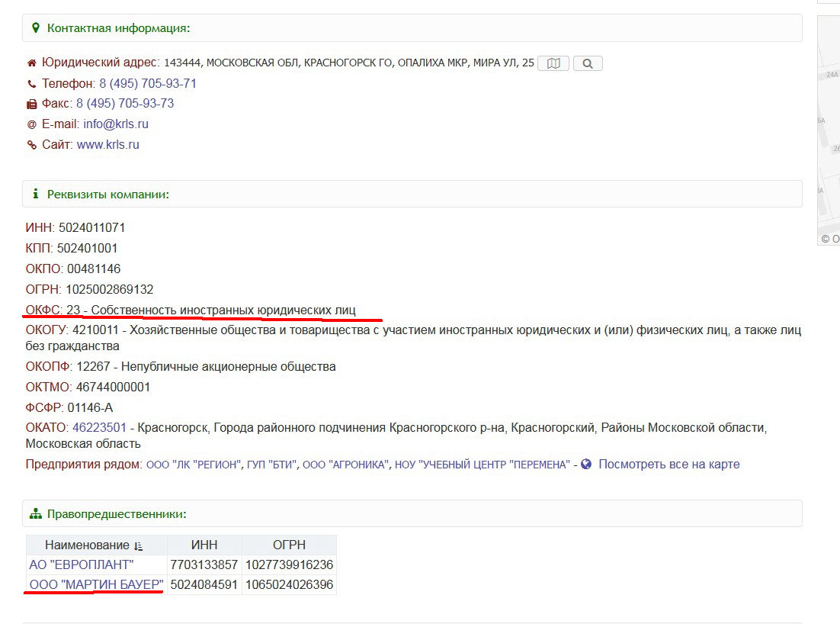The width and height of the screenshot is (840, 624).
Task: Click the ОГРН column header in table
Action: 290,545
